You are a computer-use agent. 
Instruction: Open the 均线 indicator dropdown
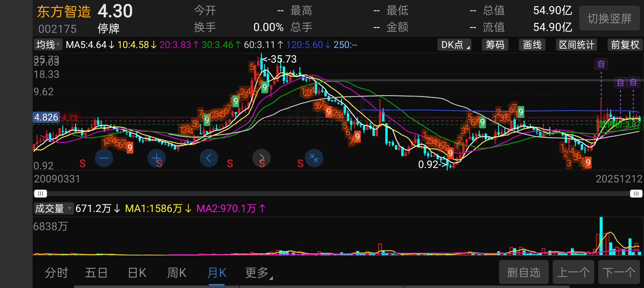click(x=48, y=45)
